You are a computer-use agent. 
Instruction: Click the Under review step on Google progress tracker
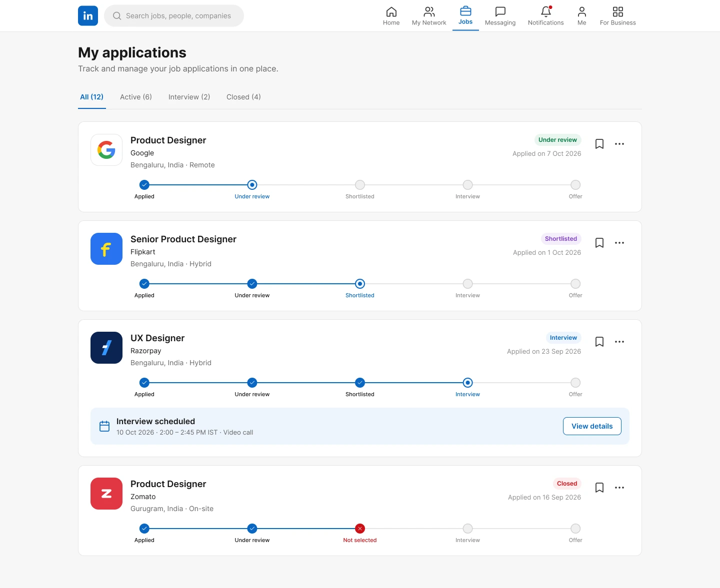(x=252, y=185)
